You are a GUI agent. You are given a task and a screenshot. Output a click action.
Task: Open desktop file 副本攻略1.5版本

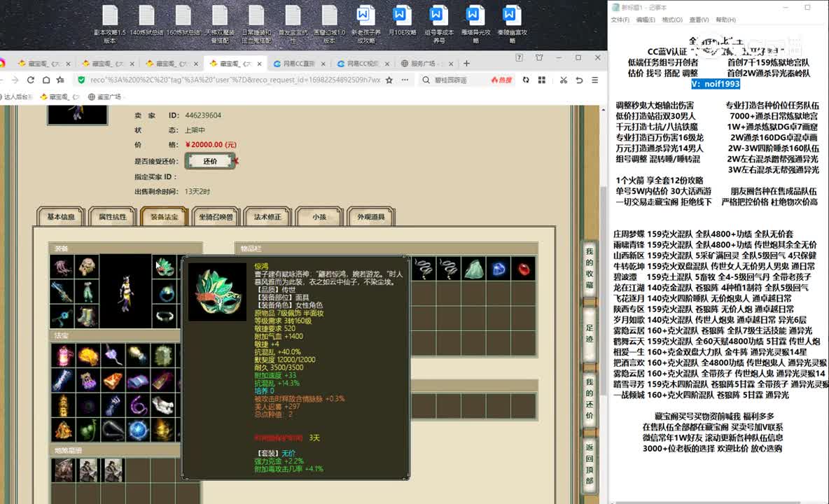pyautogui.click(x=110, y=24)
